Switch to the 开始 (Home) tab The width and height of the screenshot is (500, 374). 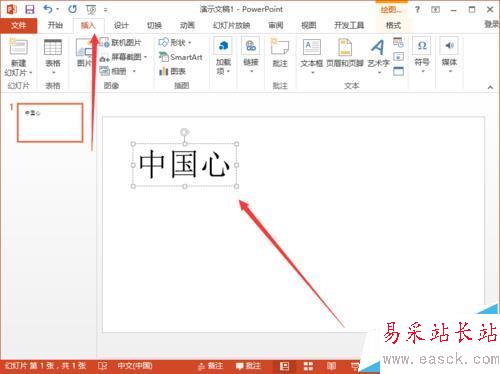tap(55, 25)
